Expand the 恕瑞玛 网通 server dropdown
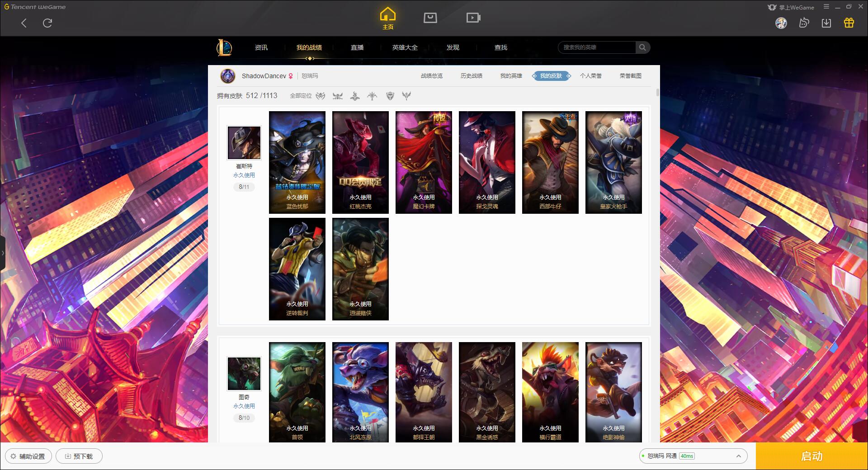 [693, 456]
